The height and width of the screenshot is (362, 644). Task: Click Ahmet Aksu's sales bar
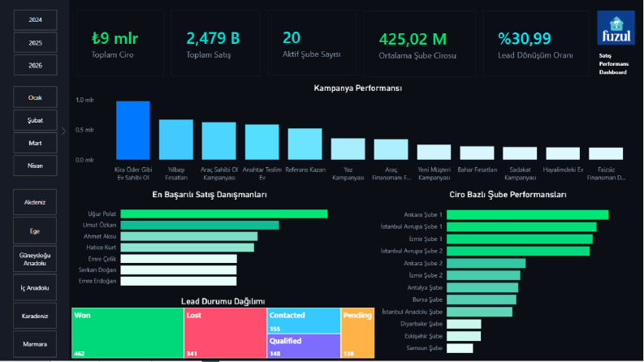[189, 236]
